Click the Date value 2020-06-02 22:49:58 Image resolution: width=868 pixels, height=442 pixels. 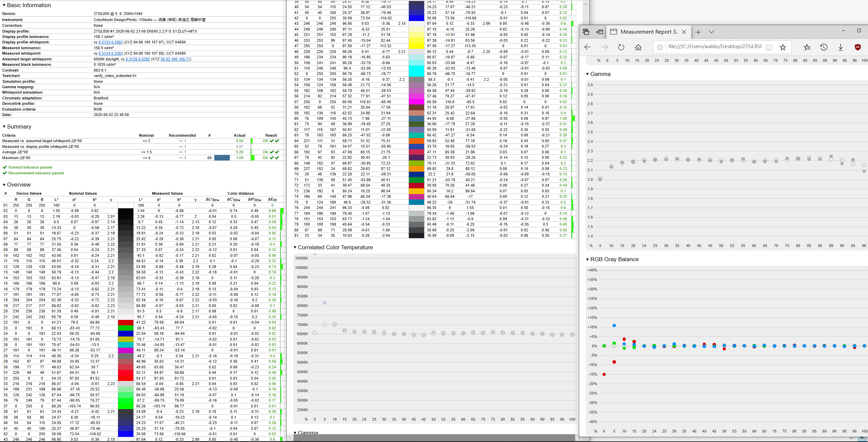[x=111, y=115]
